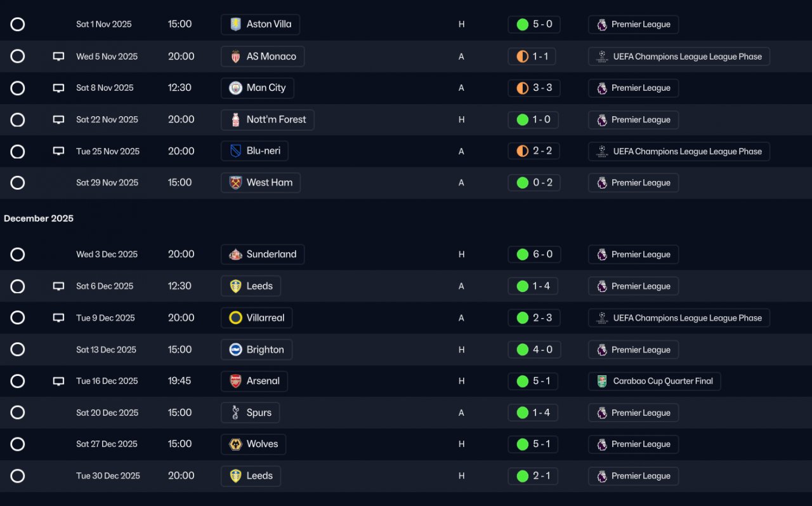Open the Carabao Cup Quarter Final competition link
The image size is (812, 506).
pyautogui.click(x=654, y=382)
